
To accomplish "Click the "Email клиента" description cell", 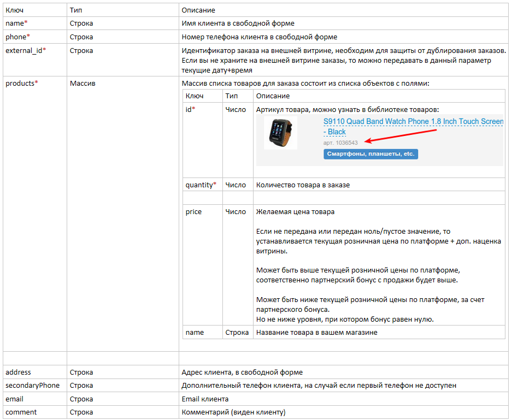I will pyautogui.click(x=205, y=399).
